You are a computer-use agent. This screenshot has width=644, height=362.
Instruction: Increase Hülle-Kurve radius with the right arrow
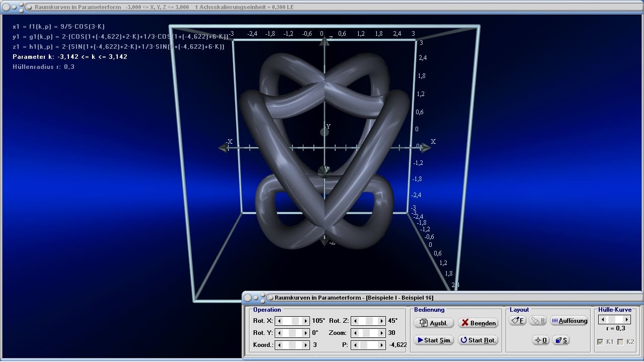[x=626, y=319]
